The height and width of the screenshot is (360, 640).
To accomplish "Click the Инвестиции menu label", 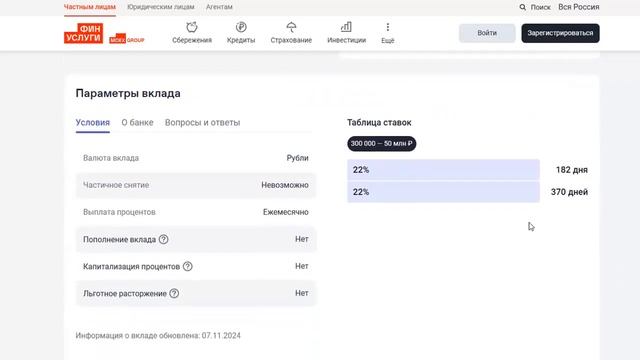I will tap(346, 40).
